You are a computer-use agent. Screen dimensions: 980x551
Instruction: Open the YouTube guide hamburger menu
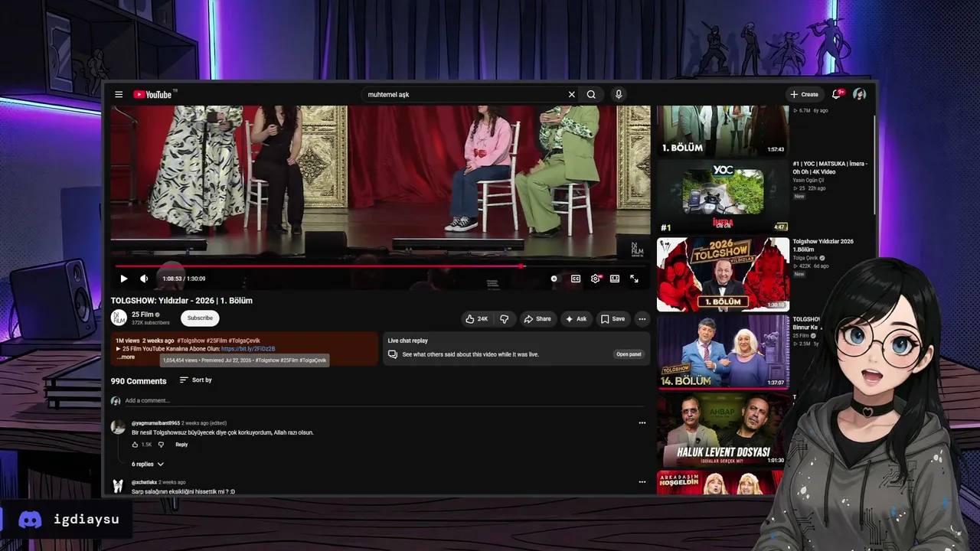pos(119,95)
